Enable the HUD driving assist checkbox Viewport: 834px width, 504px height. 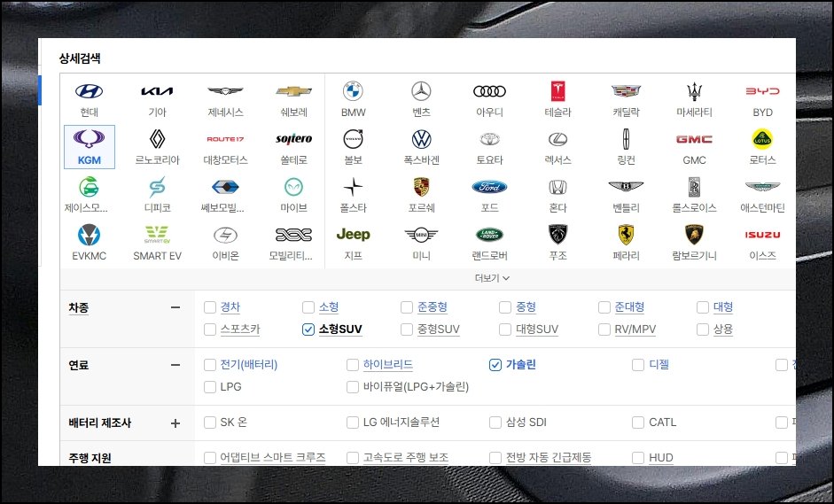[x=638, y=458]
